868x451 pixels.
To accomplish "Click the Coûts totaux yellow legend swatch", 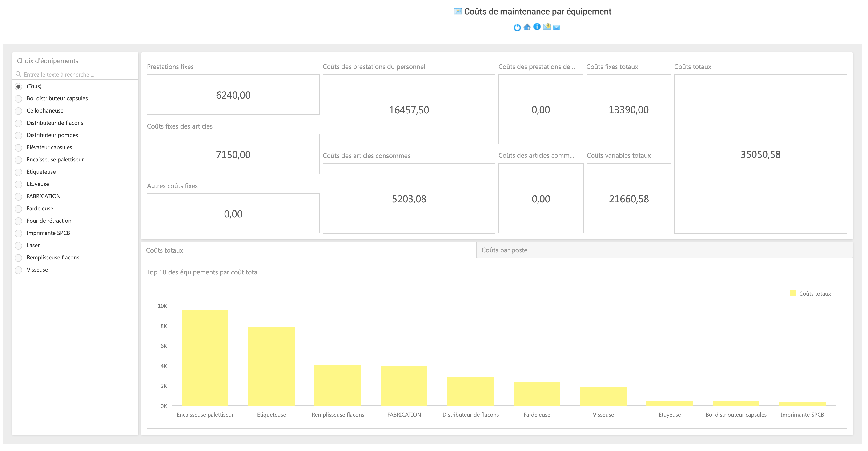I will click(x=793, y=294).
